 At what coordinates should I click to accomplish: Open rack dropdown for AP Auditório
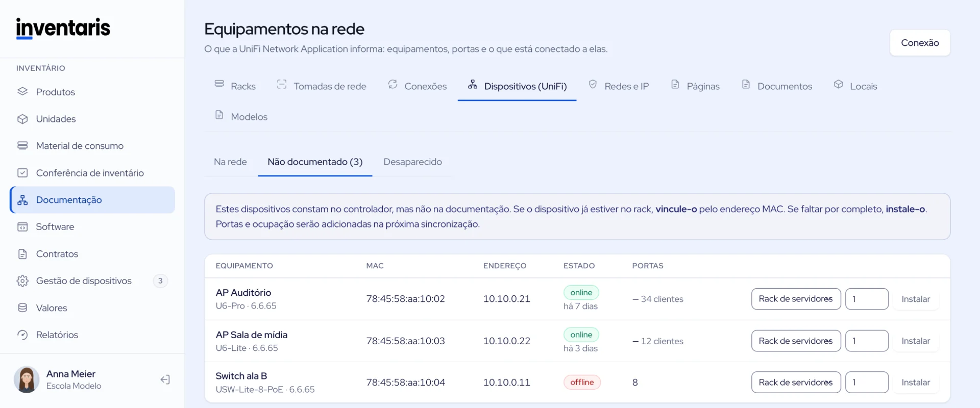coord(796,299)
